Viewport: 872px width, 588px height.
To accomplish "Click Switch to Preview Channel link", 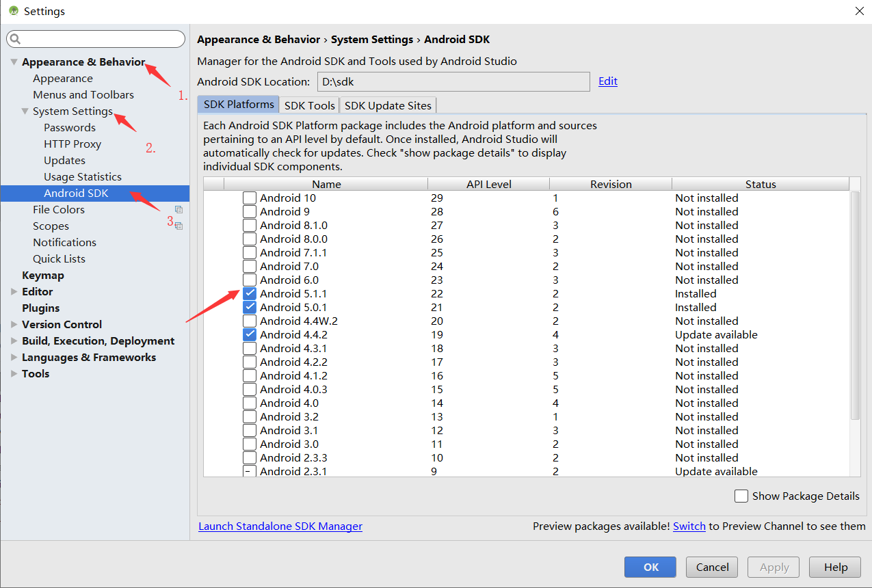I will pyautogui.click(x=689, y=526).
